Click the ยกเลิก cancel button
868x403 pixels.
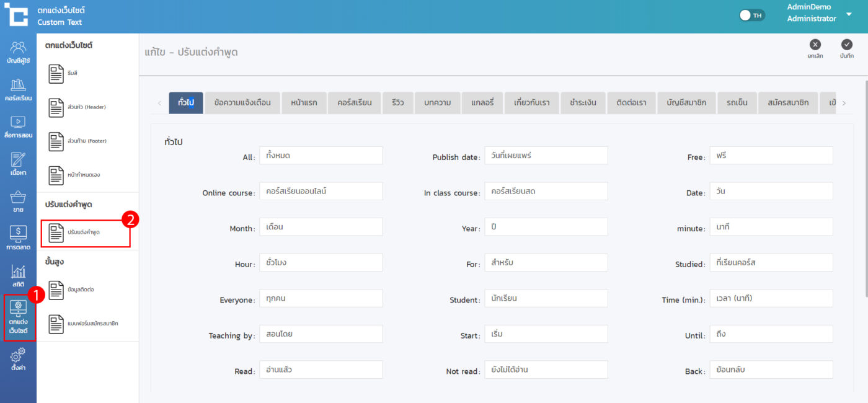[x=815, y=48]
